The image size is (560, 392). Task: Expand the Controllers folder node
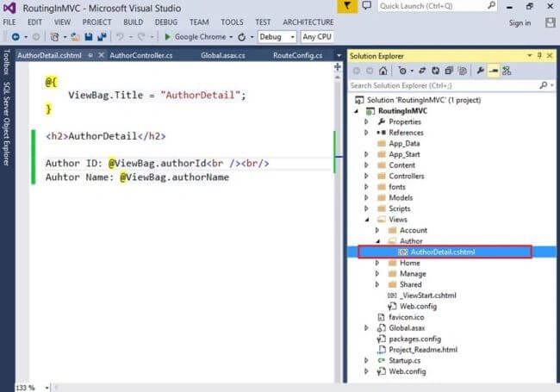click(x=366, y=176)
